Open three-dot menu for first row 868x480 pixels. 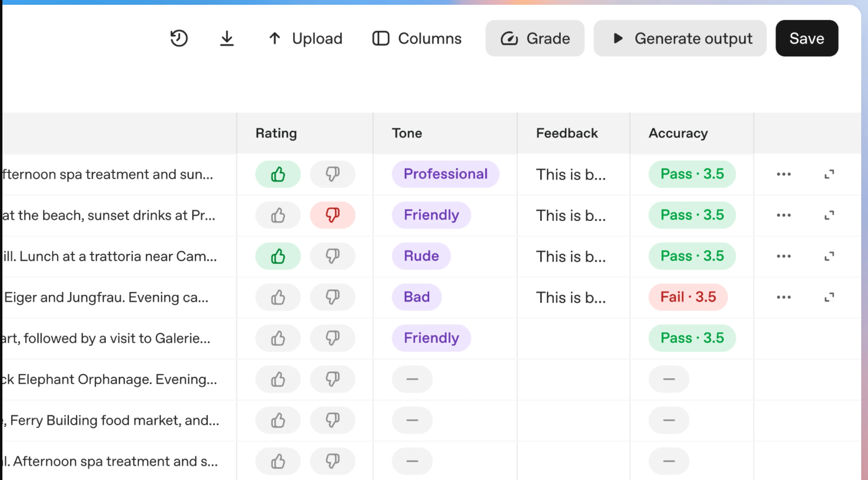pyautogui.click(x=783, y=174)
